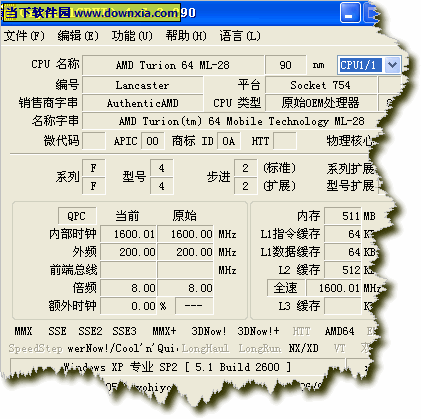This screenshot has width=421, height=419.
Task: Click the APIC value 00
Action: point(152,141)
